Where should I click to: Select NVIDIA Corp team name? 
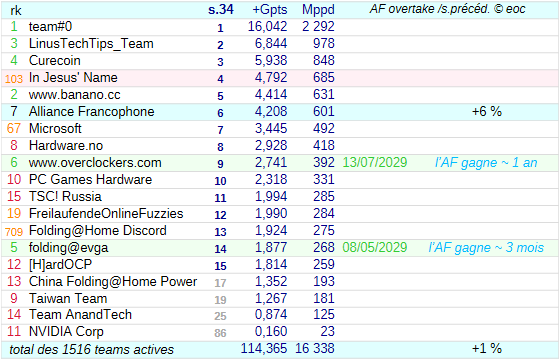click(x=66, y=332)
